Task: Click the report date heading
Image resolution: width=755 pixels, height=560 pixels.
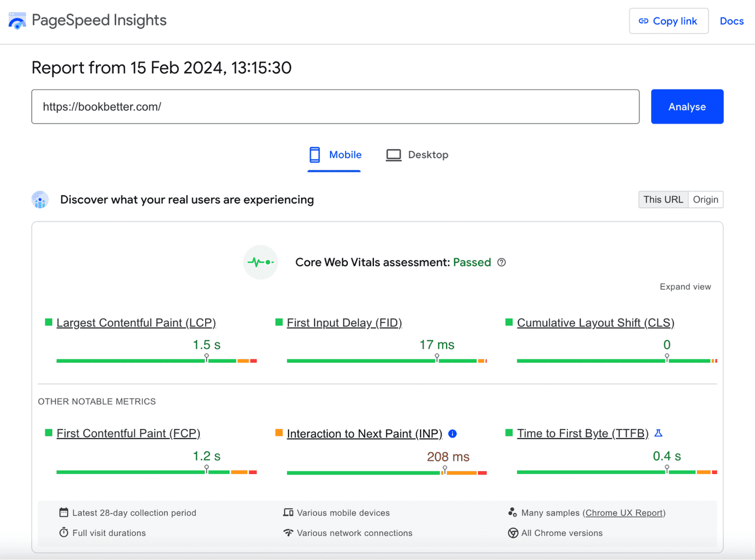Action: click(161, 68)
